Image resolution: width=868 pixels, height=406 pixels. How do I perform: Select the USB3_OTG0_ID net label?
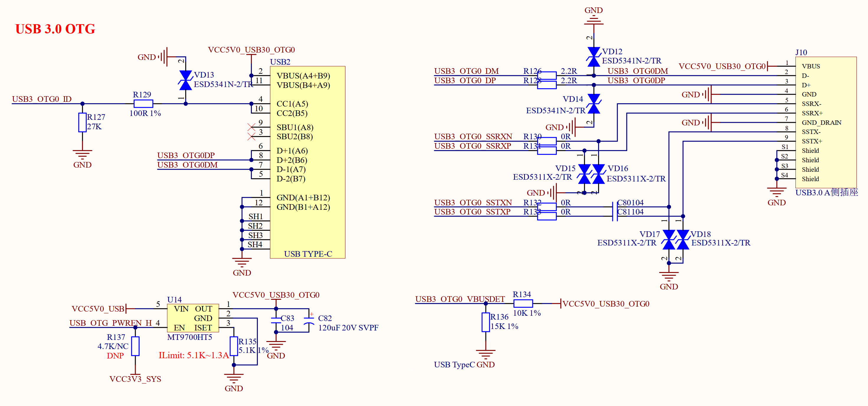click(42, 99)
